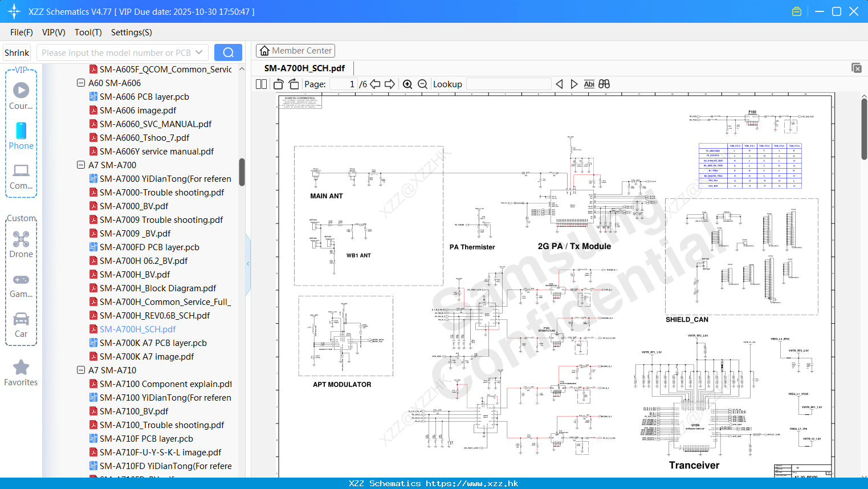
Task: Rotate the page counterclockwise
Action: pyautogui.click(x=279, y=84)
